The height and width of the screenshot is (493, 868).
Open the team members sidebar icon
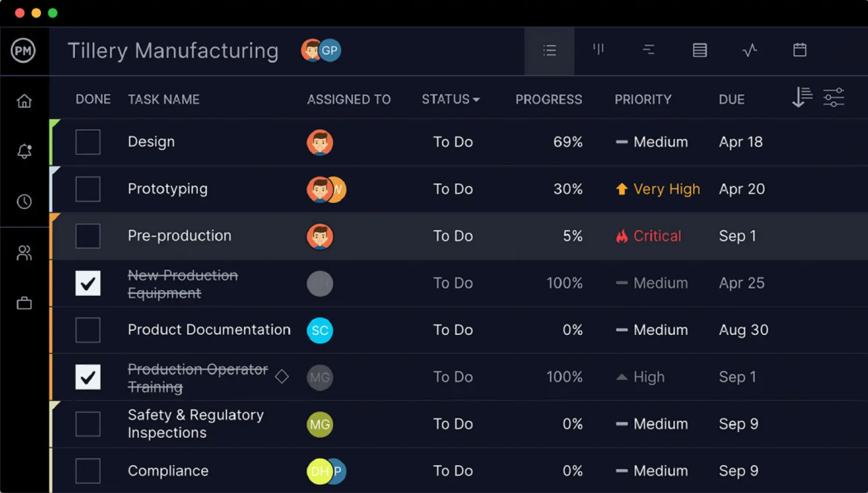pos(24,253)
